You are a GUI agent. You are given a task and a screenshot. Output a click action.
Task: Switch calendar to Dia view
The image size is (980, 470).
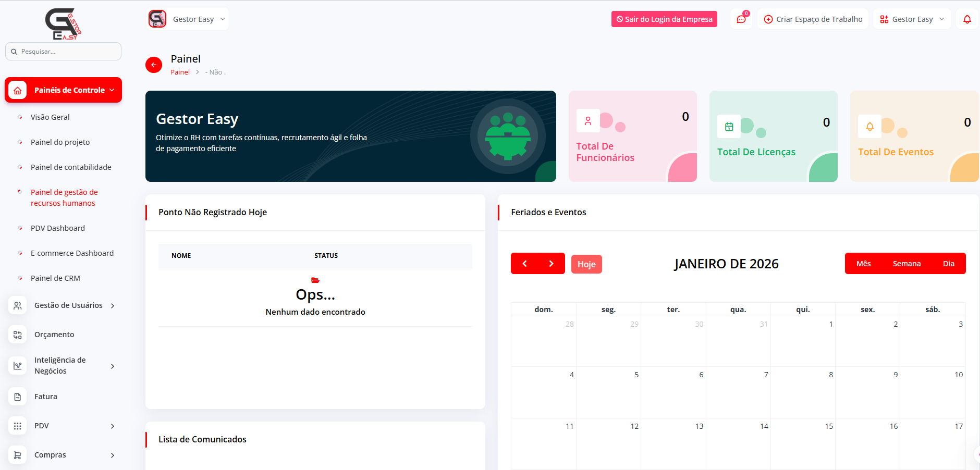[x=948, y=264]
